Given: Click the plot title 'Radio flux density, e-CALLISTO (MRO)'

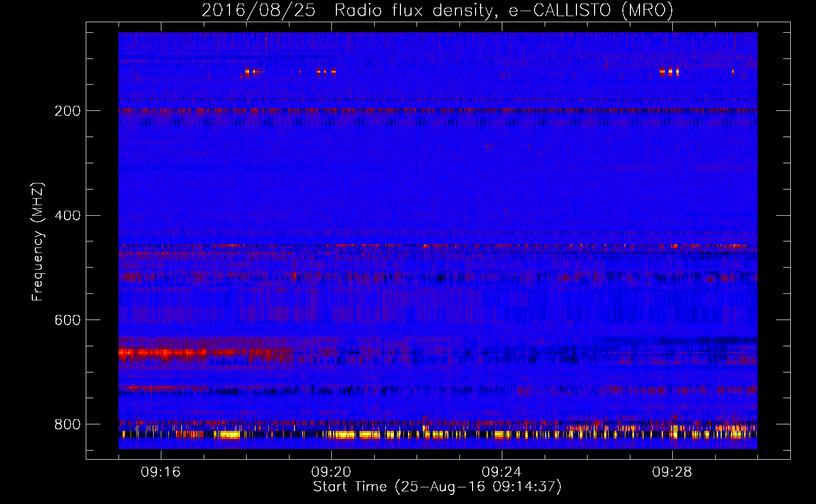Looking at the screenshot, I should tap(504, 11).
